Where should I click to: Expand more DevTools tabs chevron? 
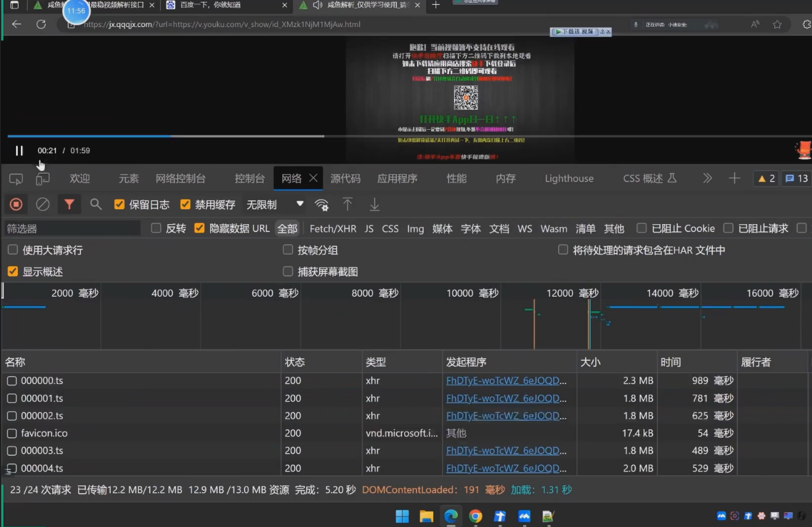tap(707, 179)
